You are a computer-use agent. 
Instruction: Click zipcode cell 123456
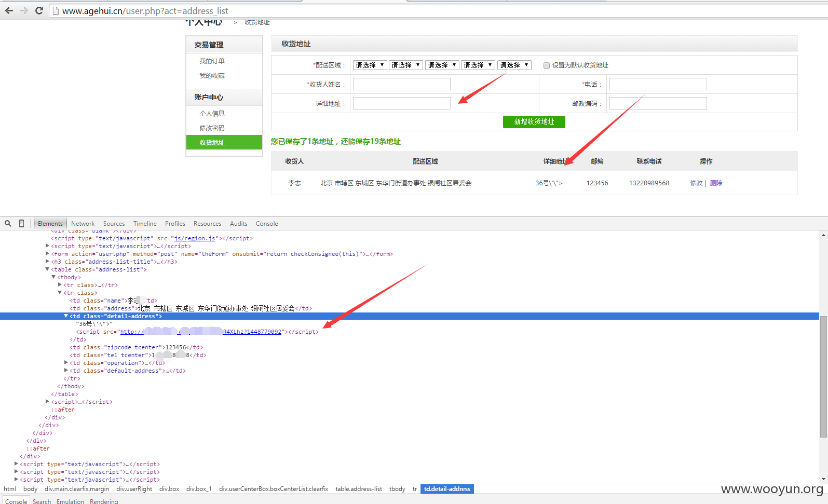pos(597,183)
